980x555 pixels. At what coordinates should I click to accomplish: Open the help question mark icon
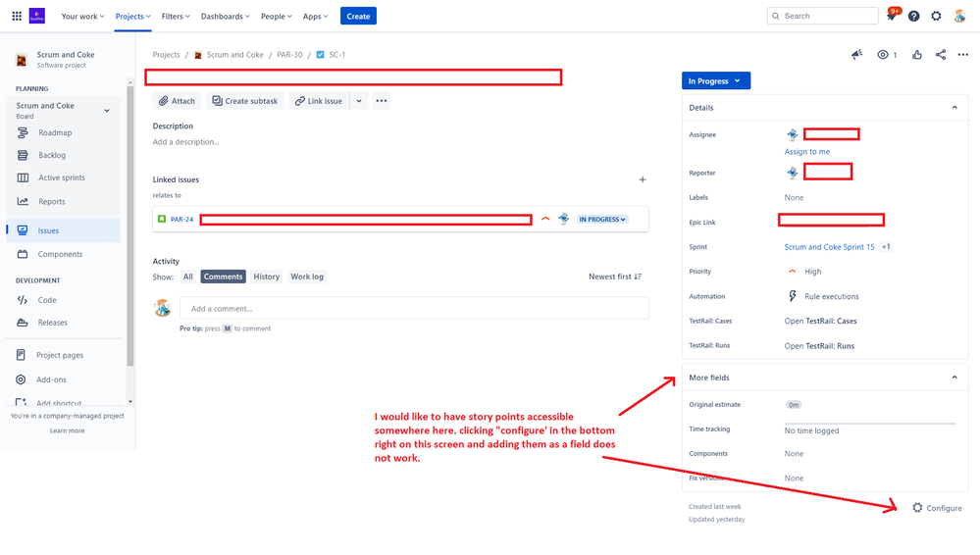(913, 17)
